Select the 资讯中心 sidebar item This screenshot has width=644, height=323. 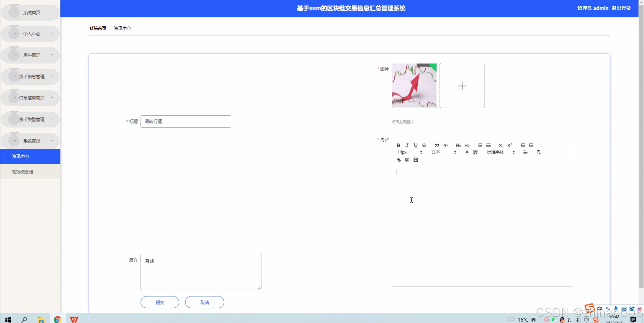coord(21,156)
